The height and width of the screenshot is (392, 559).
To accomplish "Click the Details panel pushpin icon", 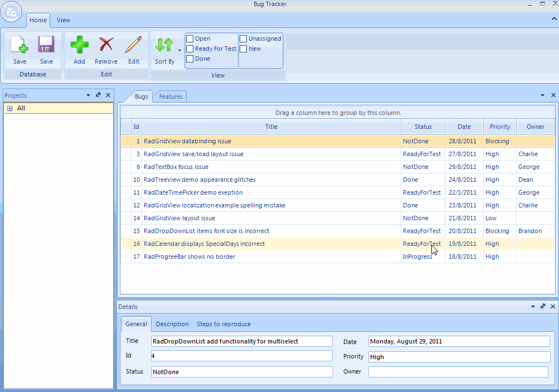I will click(x=543, y=307).
